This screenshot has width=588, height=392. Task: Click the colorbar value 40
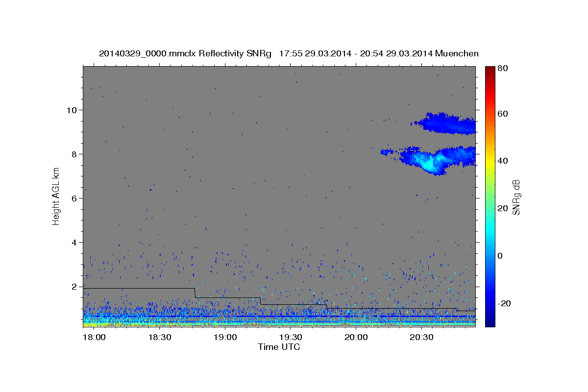click(502, 161)
